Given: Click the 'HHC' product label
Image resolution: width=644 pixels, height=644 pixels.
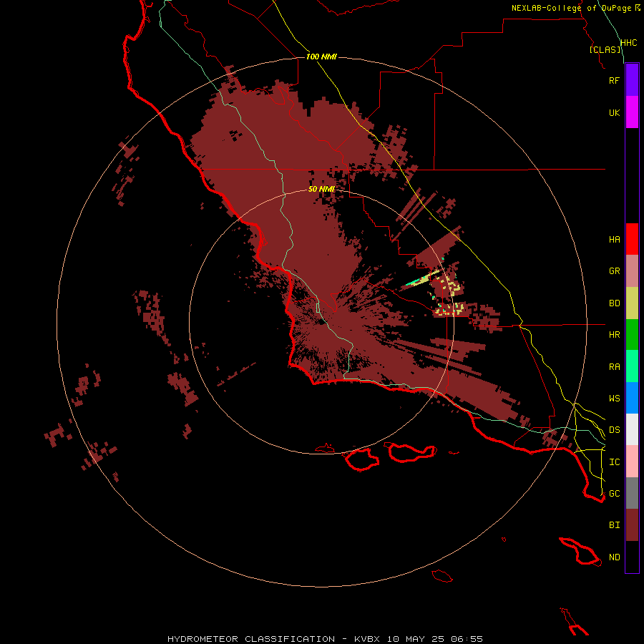Looking at the screenshot, I should click(x=629, y=43).
